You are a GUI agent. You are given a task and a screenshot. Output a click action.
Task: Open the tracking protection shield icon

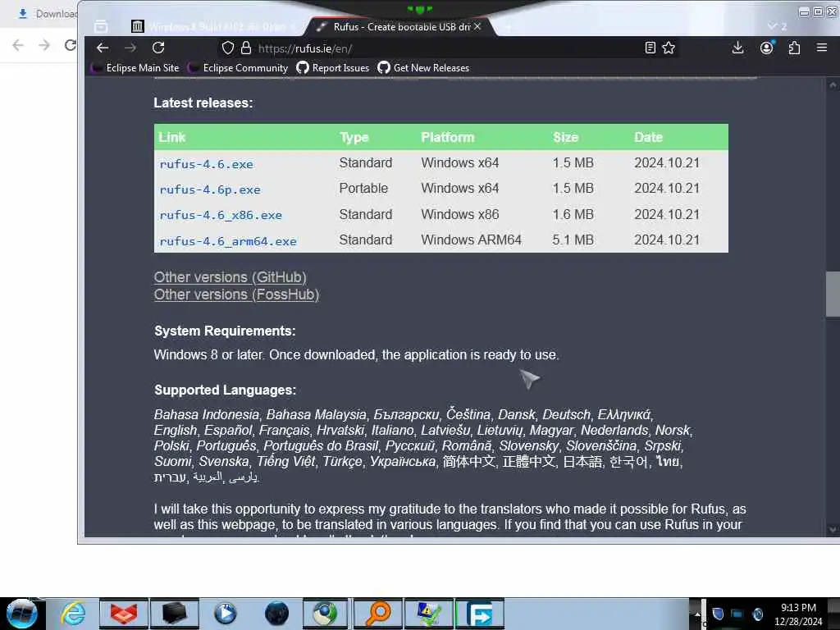click(x=228, y=48)
